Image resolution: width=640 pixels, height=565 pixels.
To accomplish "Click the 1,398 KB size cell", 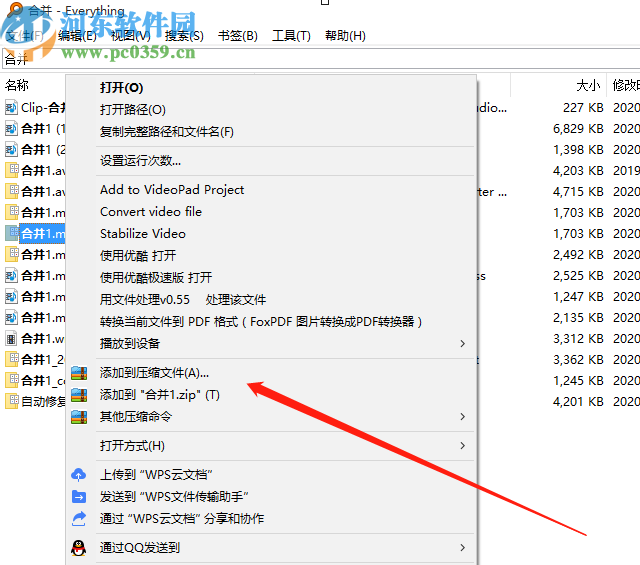I will tap(578, 150).
